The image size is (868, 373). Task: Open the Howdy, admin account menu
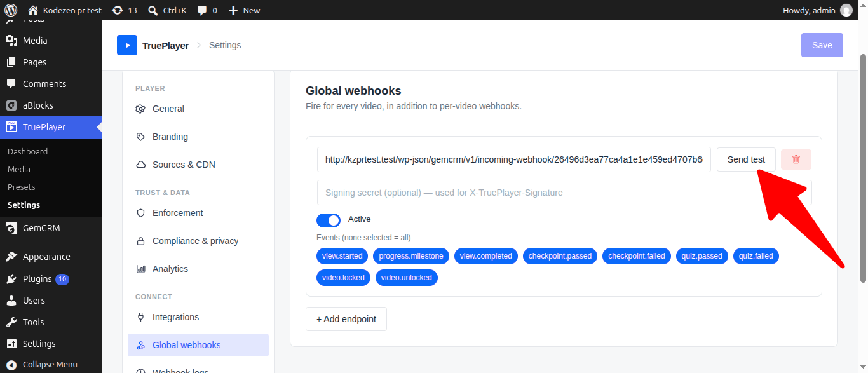(817, 10)
